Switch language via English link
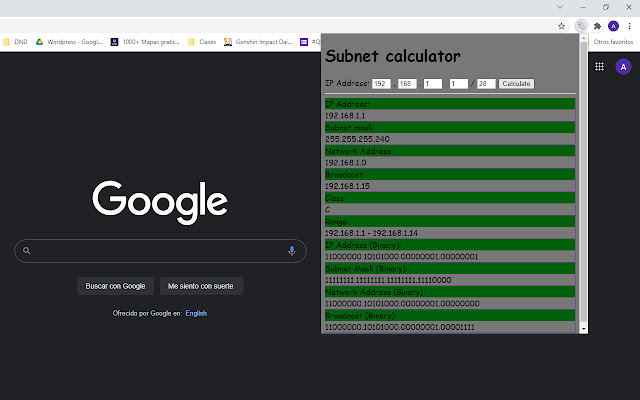Viewport: 640px width, 400px height. coord(196,313)
